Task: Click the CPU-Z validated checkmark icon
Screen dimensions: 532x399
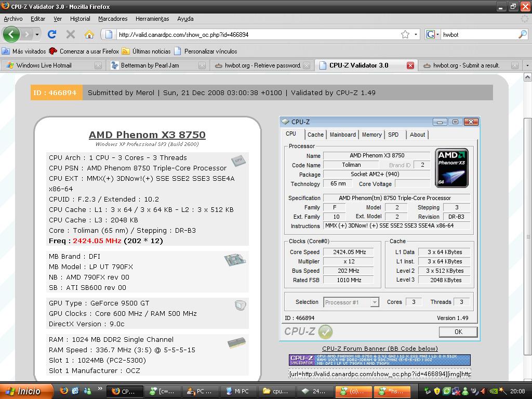Action: coord(326,331)
